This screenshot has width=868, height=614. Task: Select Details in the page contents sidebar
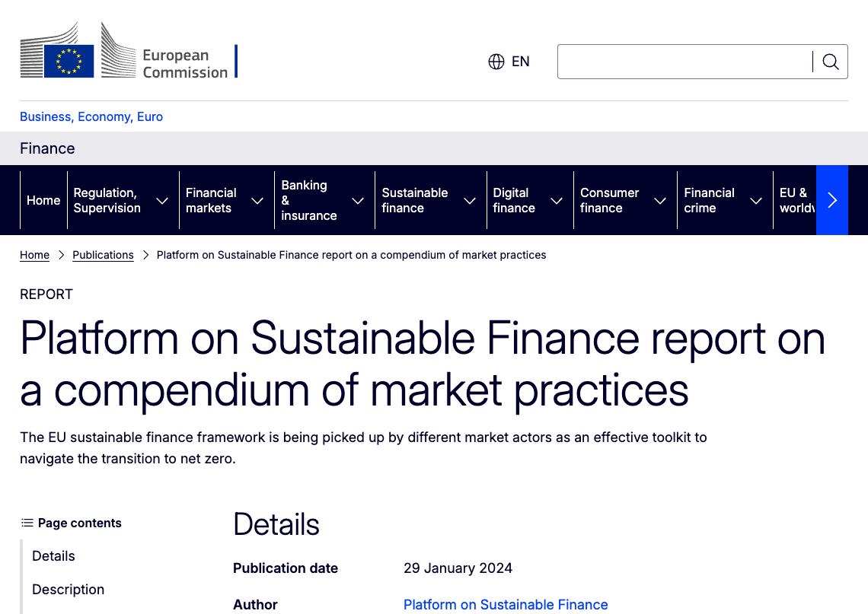pos(53,556)
